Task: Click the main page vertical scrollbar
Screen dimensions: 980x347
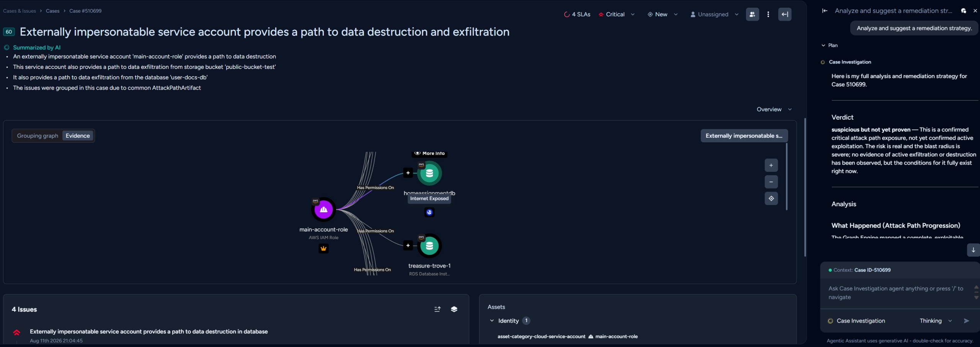Action: (805, 187)
